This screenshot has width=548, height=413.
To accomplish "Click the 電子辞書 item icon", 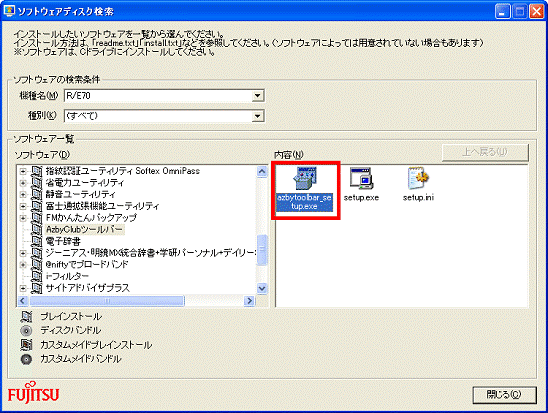I will [x=37, y=241].
